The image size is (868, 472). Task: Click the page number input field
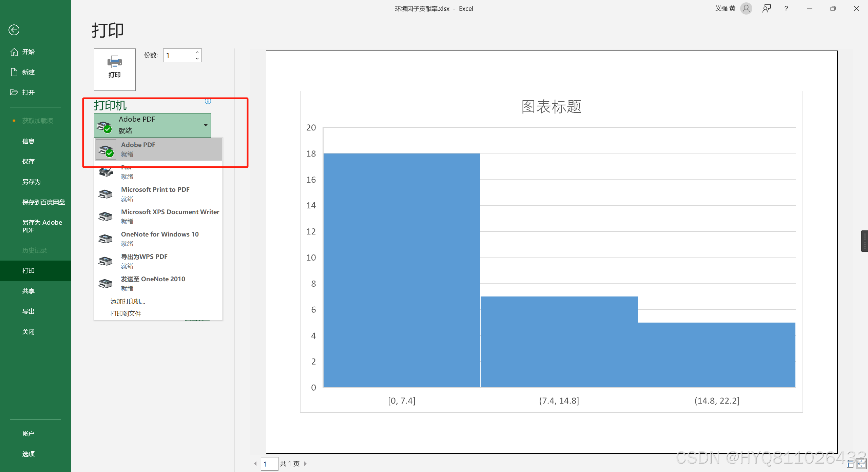coord(269,464)
